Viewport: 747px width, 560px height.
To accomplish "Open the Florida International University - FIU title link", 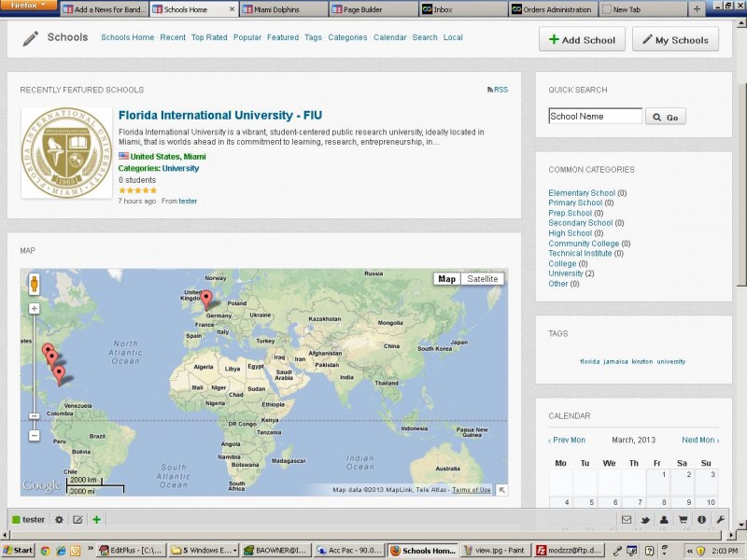I will (x=220, y=115).
